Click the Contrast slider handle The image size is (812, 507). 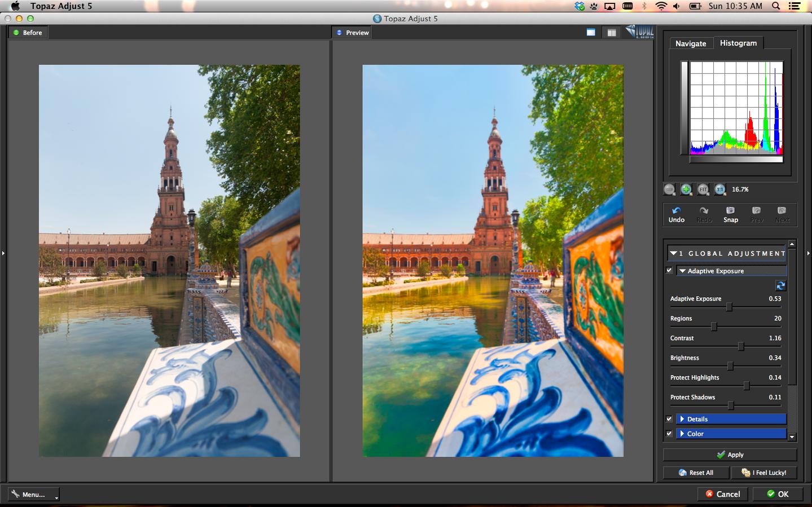(741, 346)
